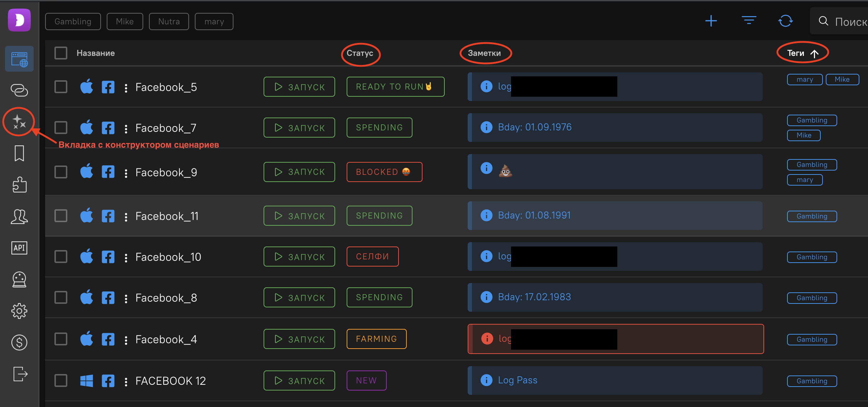Click the Windows icon of FACEBOOK 12 row
The image size is (868, 407).
(x=87, y=381)
